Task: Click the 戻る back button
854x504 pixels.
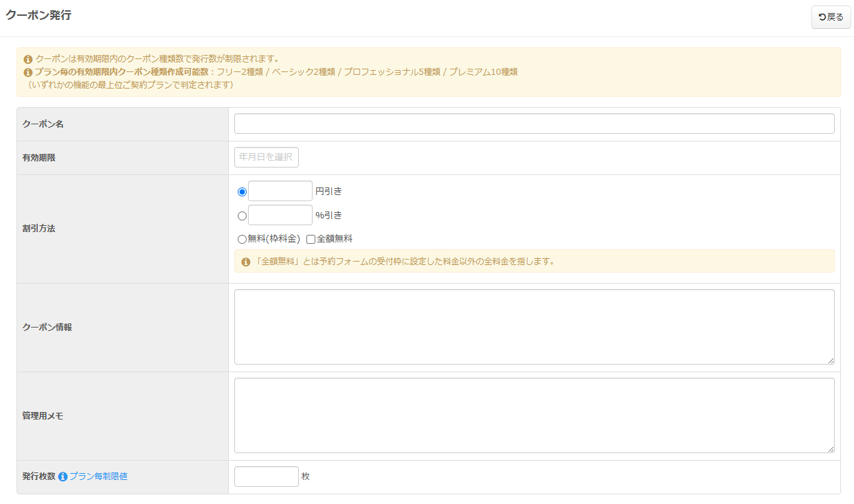Action: coord(831,17)
